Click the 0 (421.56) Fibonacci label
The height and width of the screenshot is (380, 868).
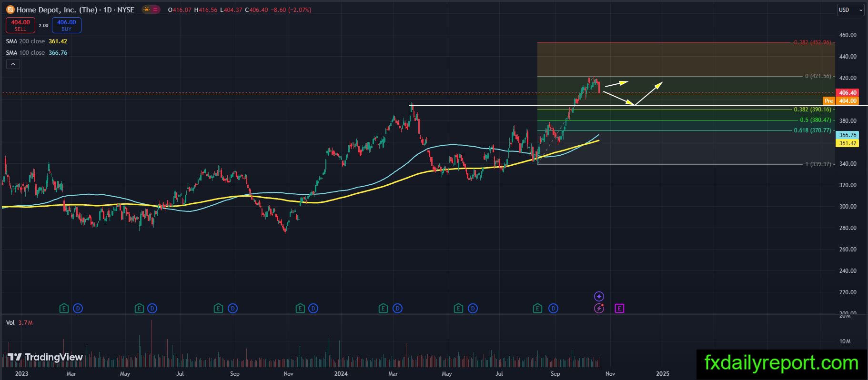[818, 76]
